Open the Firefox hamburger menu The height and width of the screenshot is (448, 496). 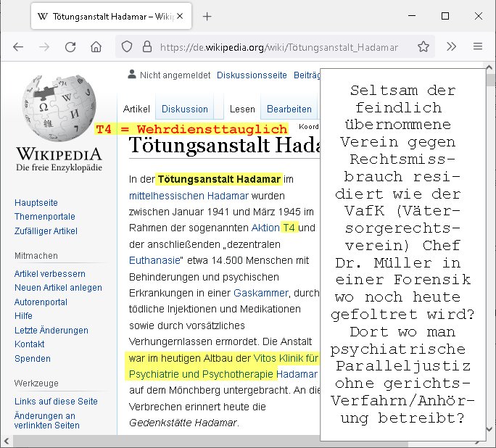pos(478,46)
